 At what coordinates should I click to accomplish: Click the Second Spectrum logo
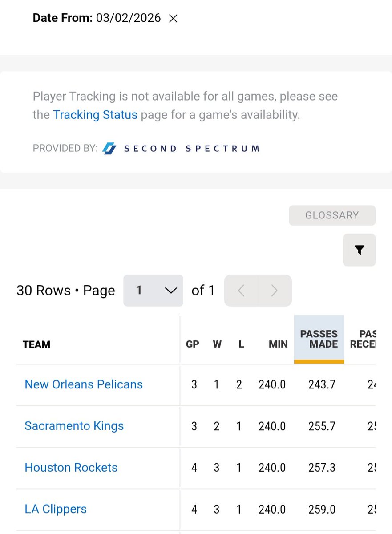181,148
